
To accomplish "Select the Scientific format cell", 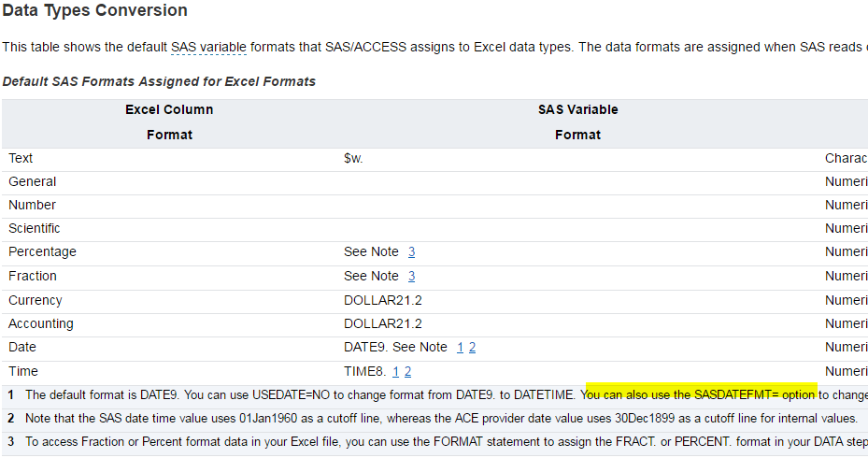I will 35,229.
